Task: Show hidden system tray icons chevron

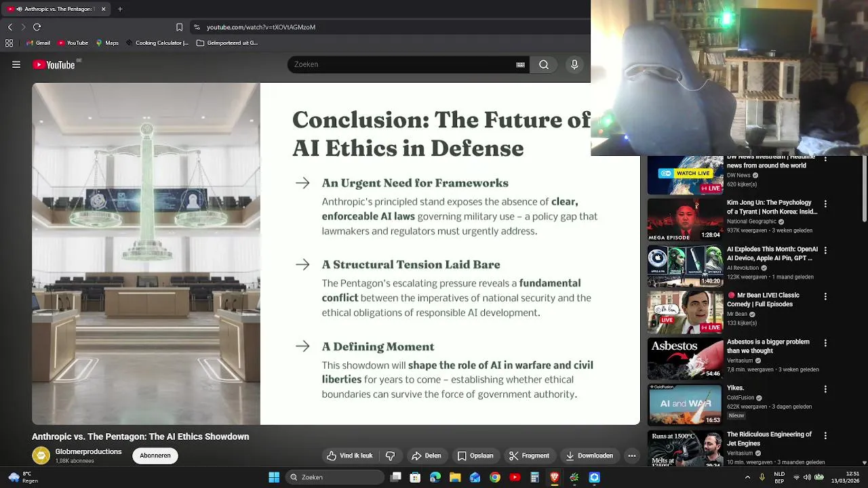Action: pyautogui.click(x=748, y=477)
